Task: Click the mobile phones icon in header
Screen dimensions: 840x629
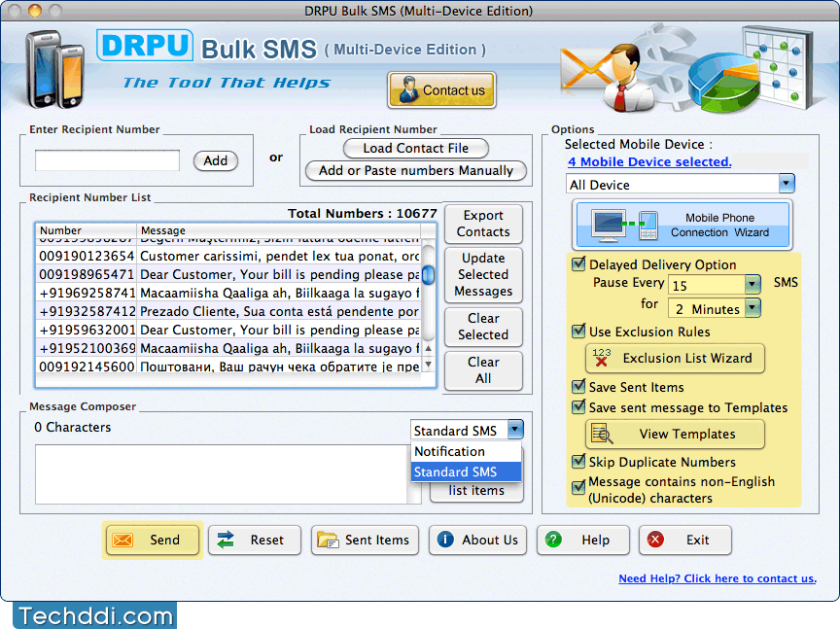Action: [x=55, y=69]
